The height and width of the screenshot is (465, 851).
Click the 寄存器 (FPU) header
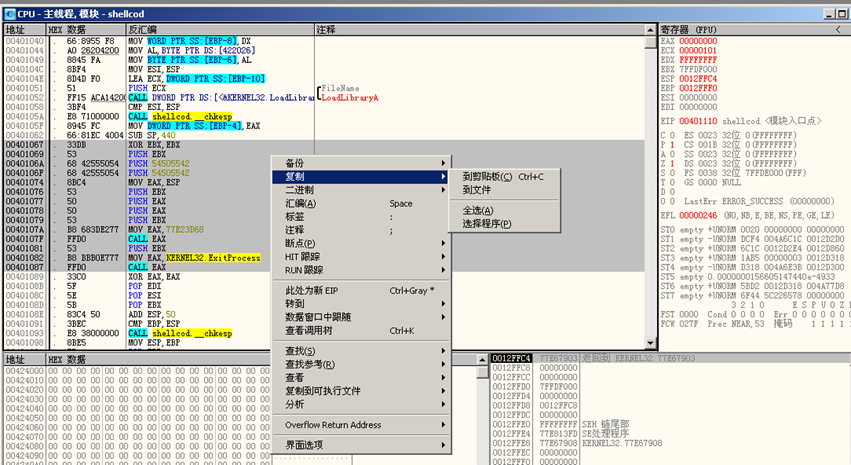click(688, 30)
